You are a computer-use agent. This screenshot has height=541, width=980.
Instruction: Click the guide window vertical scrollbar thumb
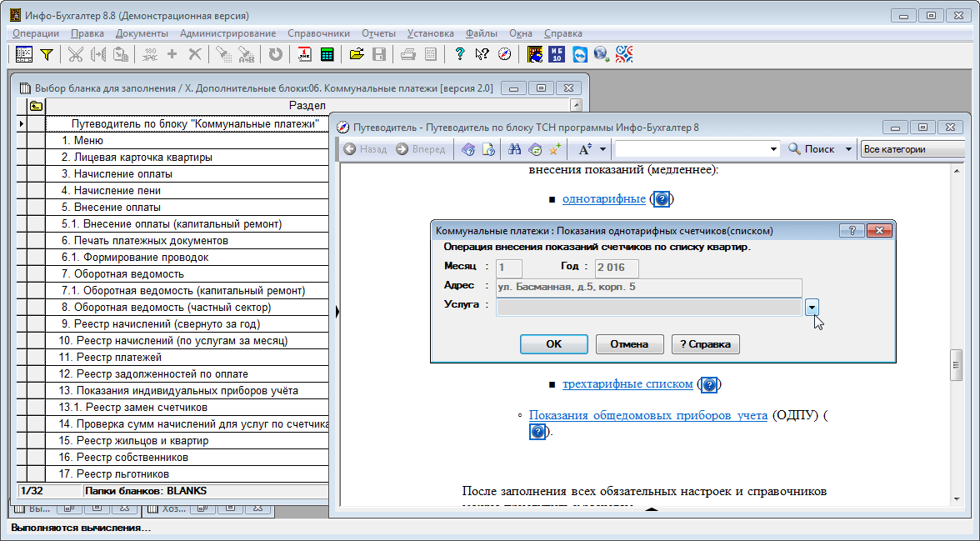coord(957,366)
